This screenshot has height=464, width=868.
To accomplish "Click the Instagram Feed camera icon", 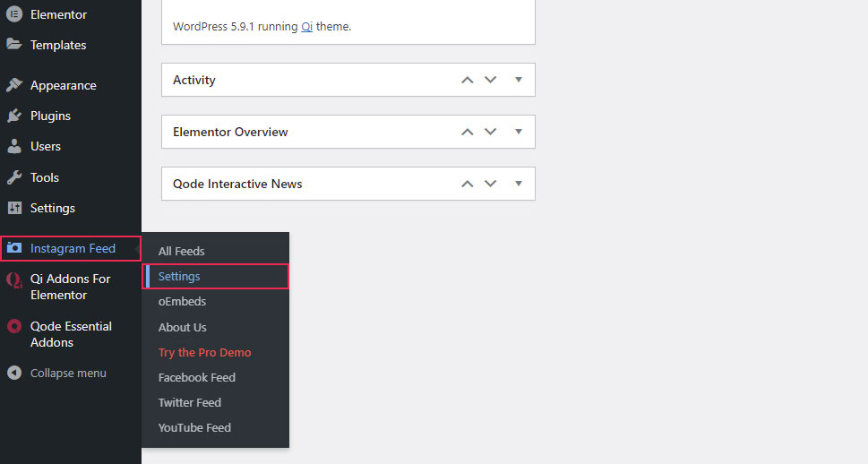I will click(x=14, y=248).
